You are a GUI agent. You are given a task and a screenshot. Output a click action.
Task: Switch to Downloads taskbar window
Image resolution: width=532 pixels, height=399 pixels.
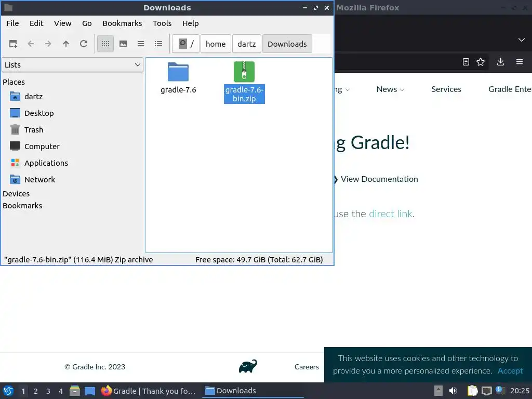click(x=253, y=391)
